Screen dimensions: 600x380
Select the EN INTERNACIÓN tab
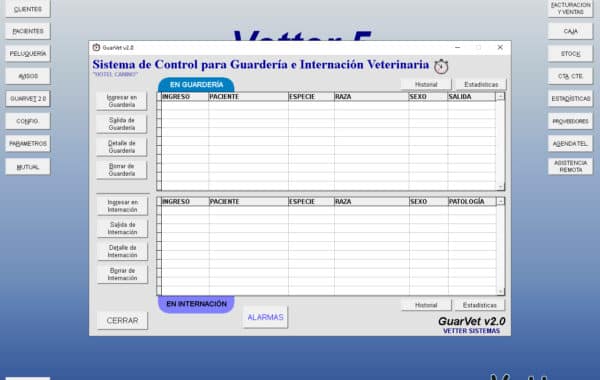click(196, 304)
